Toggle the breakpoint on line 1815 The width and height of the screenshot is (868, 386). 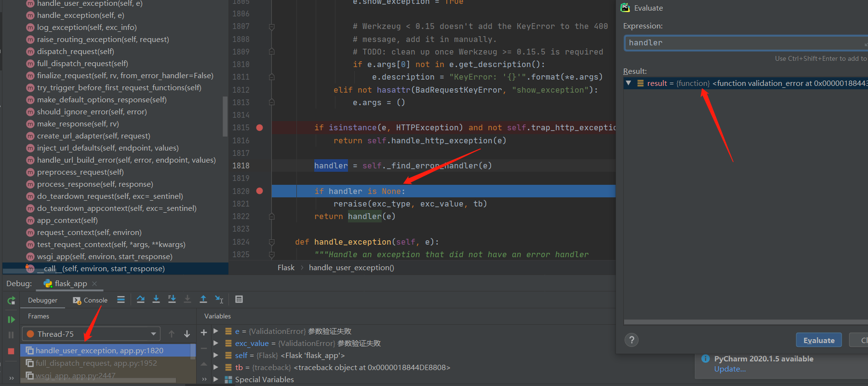(x=260, y=128)
